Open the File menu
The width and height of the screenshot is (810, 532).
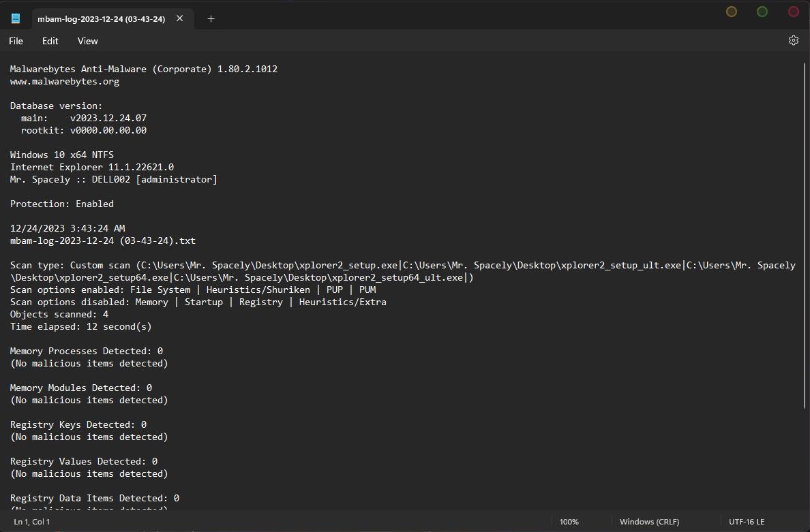coord(16,41)
